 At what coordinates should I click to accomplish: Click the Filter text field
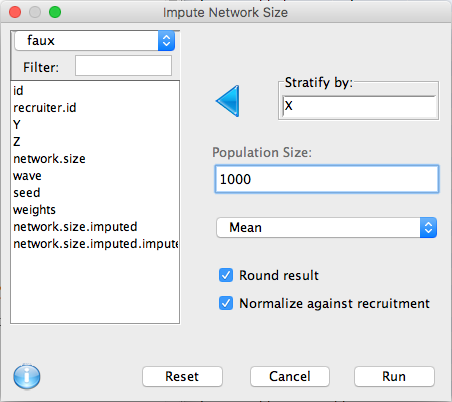tap(123, 66)
